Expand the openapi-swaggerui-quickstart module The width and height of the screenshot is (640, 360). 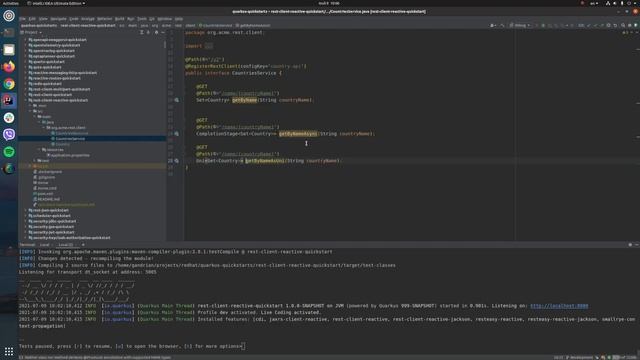click(x=25, y=40)
